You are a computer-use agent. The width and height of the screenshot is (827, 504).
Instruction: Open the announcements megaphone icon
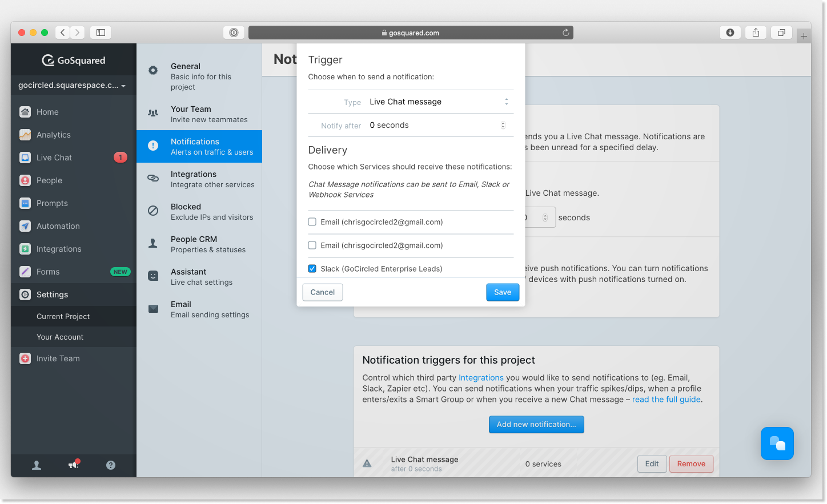coord(74,465)
